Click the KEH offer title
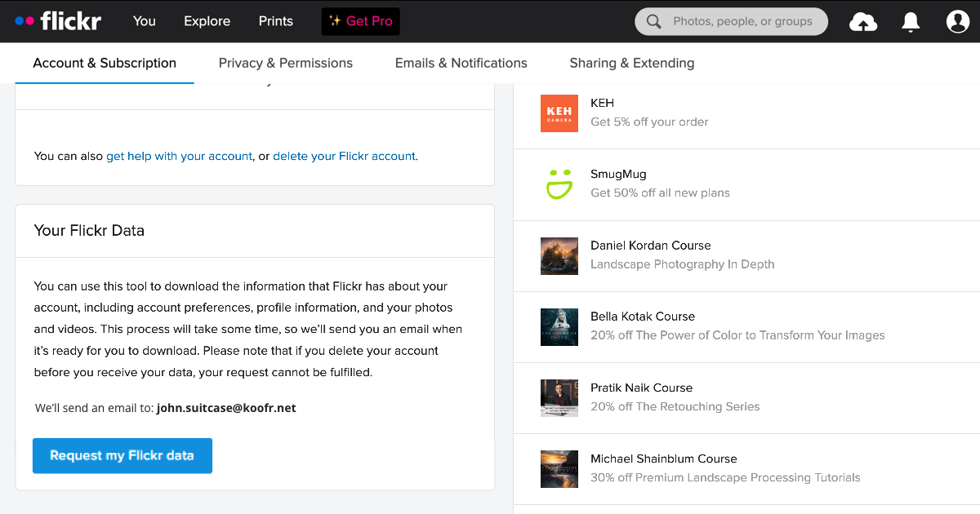Viewport: 980px width, 514px height. click(602, 103)
